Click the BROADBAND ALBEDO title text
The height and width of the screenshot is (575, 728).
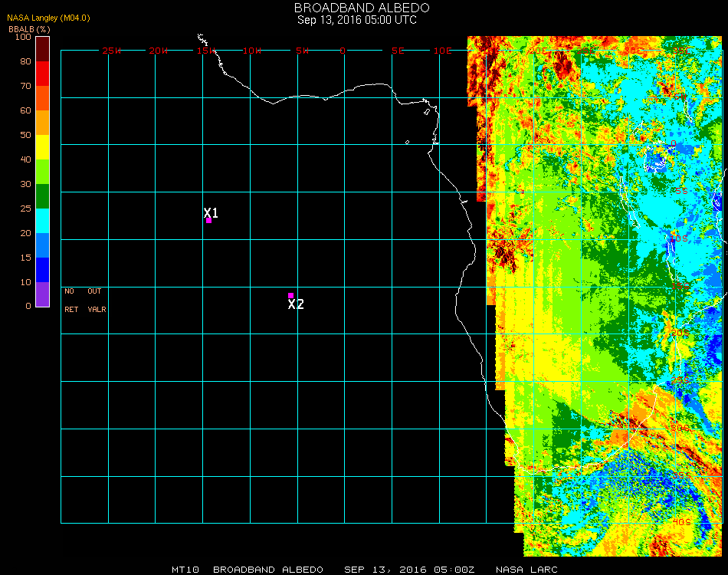click(x=357, y=8)
